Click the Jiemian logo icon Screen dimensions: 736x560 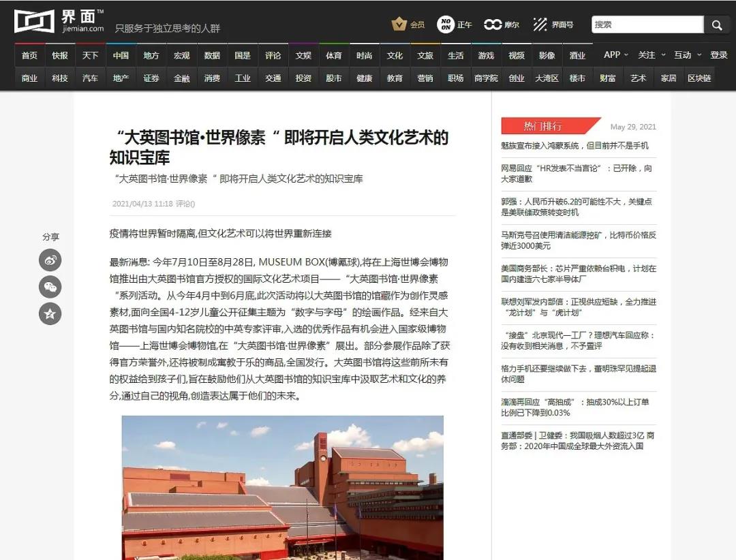click(34, 22)
